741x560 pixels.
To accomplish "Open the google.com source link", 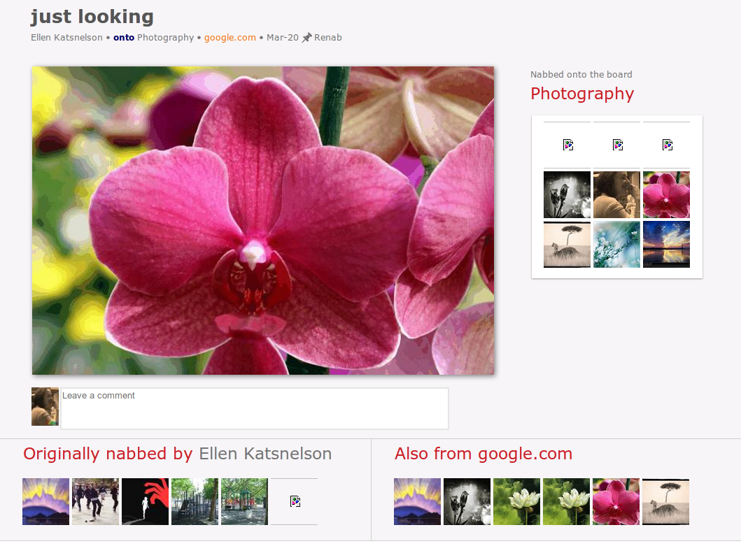I will (230, 38).
